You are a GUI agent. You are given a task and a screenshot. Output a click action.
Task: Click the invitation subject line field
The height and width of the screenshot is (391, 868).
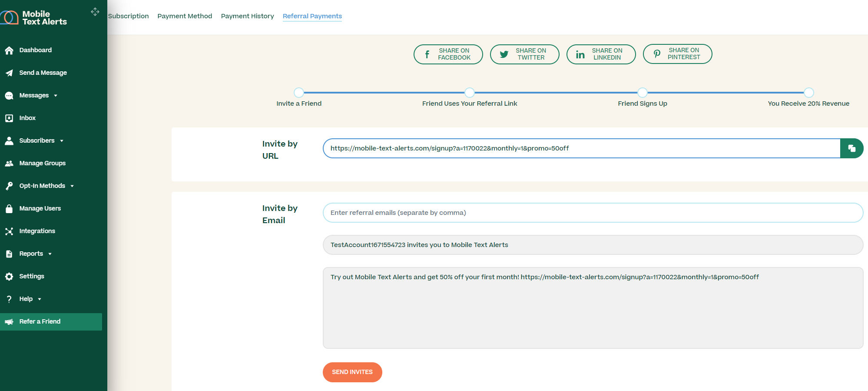(593, 245)
